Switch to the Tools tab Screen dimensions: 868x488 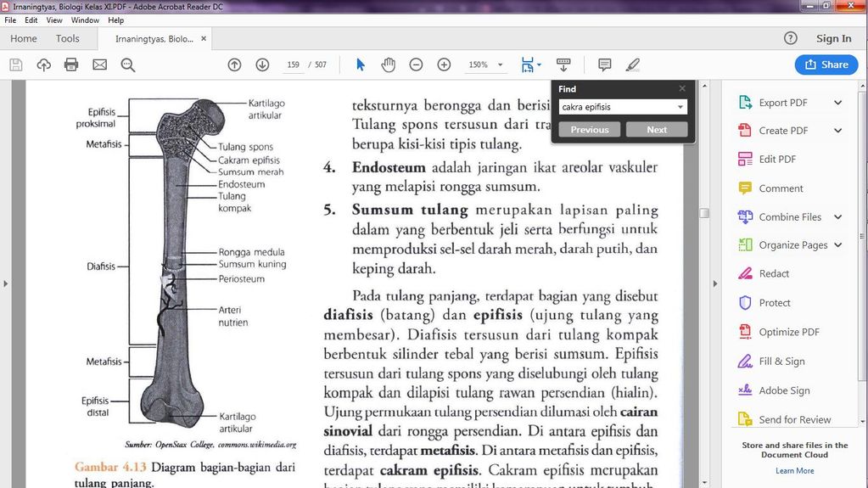coord(68,38)
